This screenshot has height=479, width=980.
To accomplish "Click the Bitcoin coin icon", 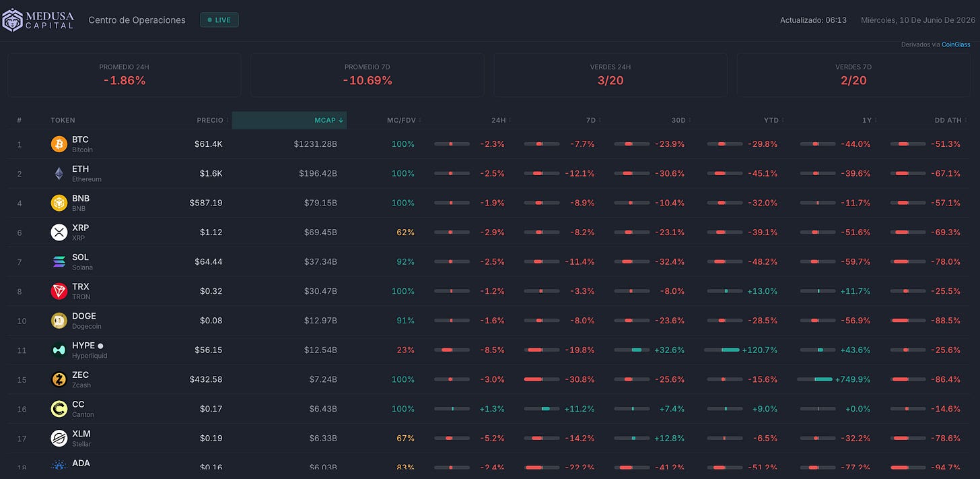I will (59, 144).
